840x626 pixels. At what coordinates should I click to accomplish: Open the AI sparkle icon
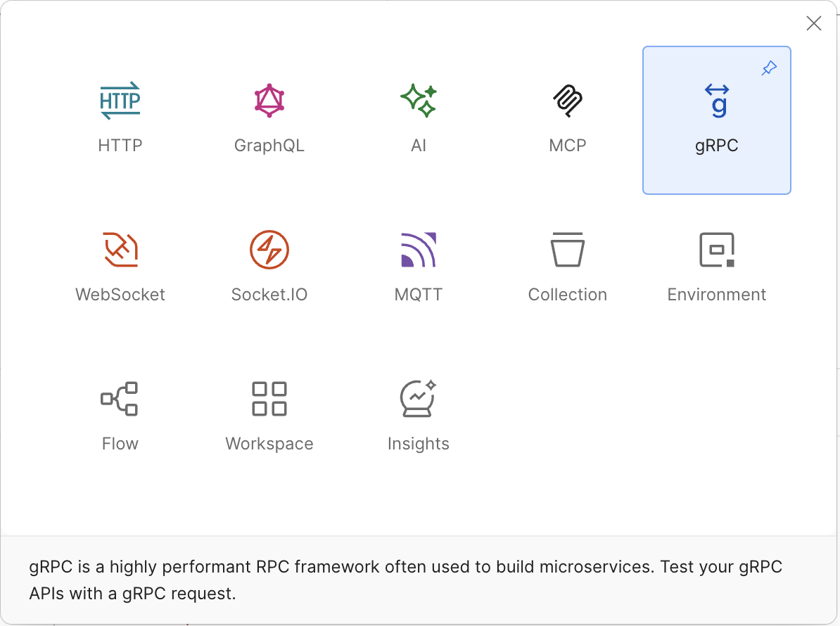pyautogui.click(x=419, y=101)
